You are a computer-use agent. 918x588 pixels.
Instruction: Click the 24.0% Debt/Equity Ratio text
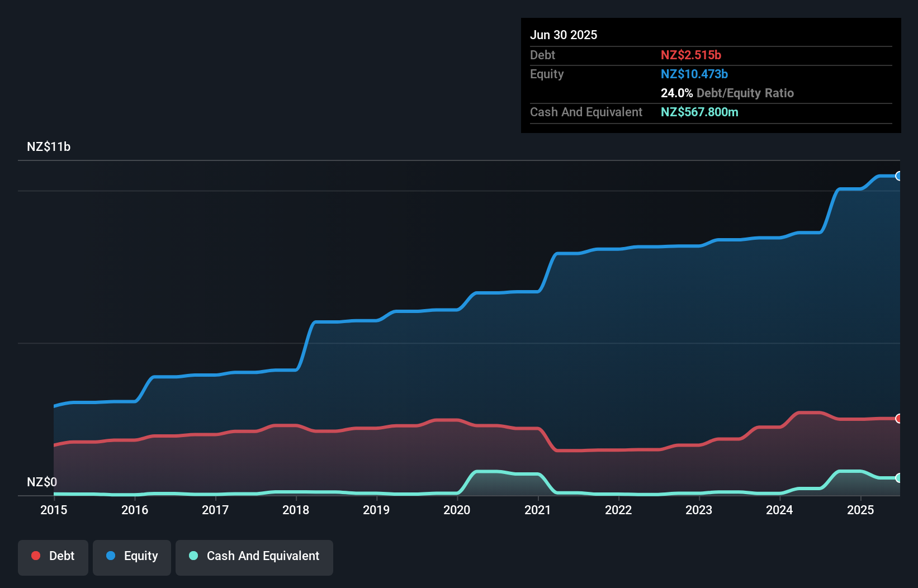coord(727,93)
